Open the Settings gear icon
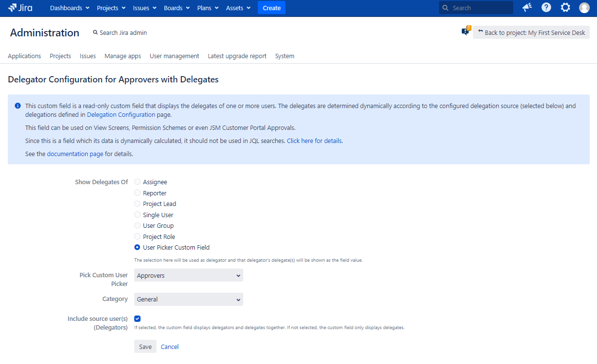The height and width of the screenshot is (364, 597). point(565,8)
